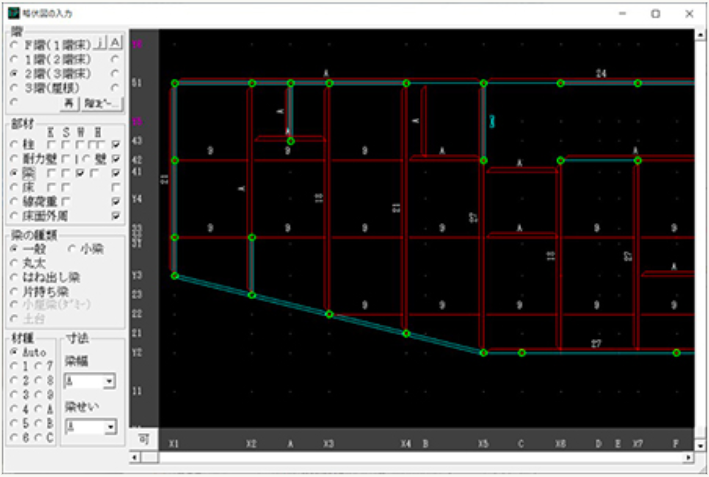Image resolution: width=709 pixels, height=477 pixels.
Task: Select はね出し梁 cantilever beam type
Action: [14, 276]
